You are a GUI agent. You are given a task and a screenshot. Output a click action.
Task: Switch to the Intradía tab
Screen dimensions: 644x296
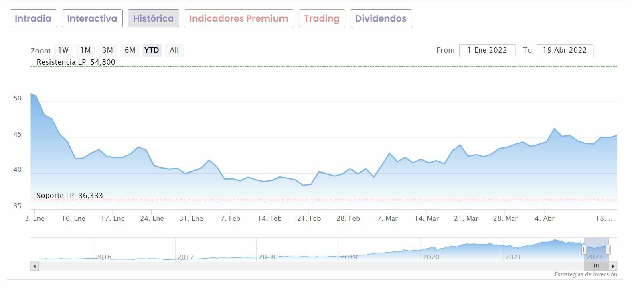[x=33, y=18]
